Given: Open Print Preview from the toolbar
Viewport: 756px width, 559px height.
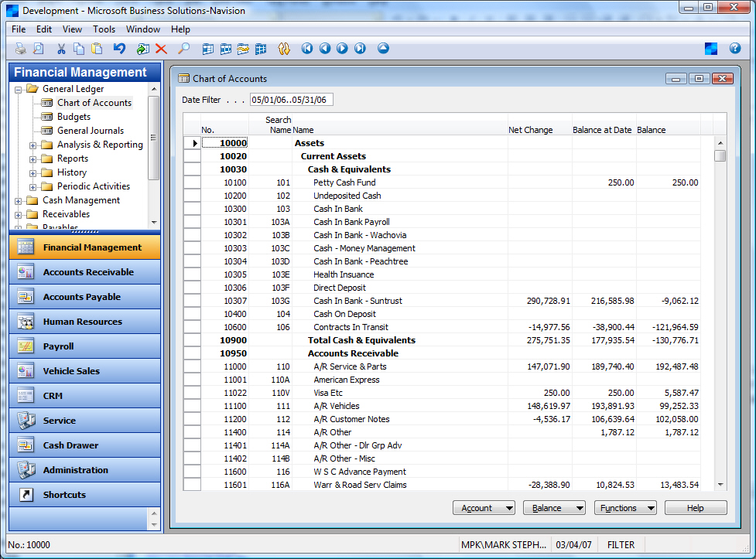Looking at the screenshot, I should [38, 49].
